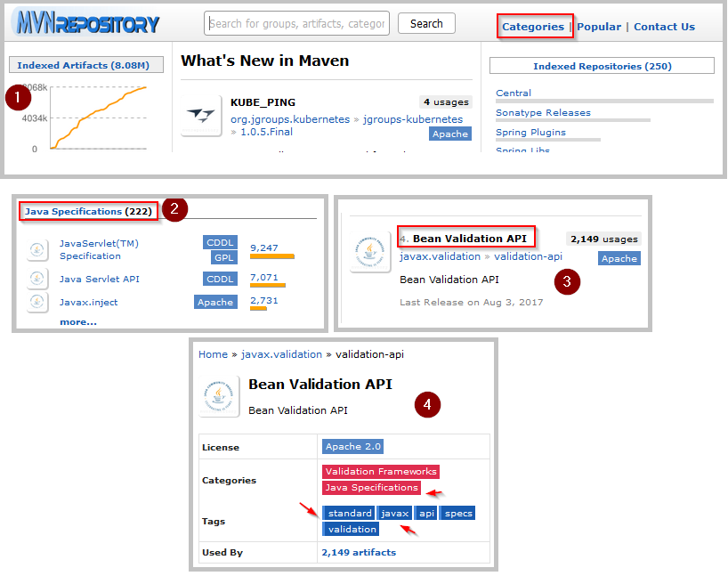Click the Search button
Image resolution: width=728 pixels, height=576 pixels.
pyautogui.click(x=426, y=23)
